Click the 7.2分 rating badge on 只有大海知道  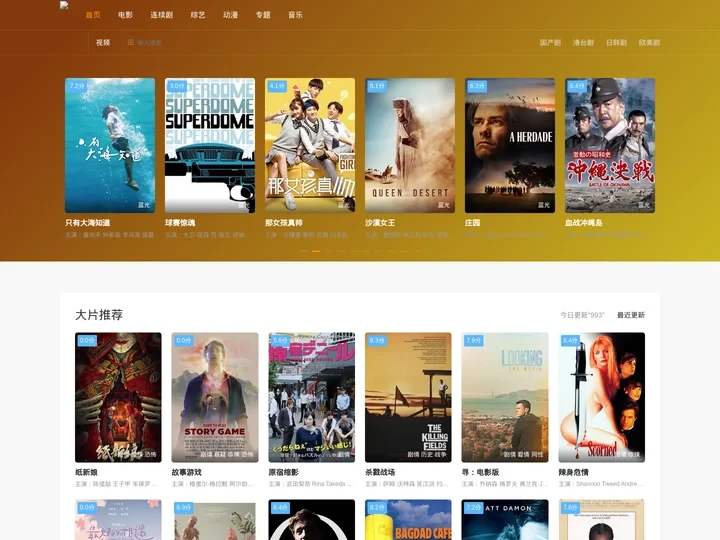[x=77, y=86]
